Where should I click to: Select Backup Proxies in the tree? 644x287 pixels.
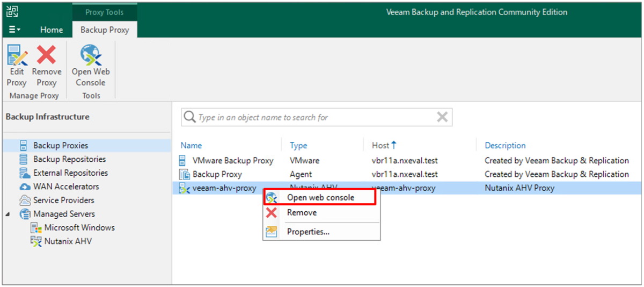click(61, 145)
